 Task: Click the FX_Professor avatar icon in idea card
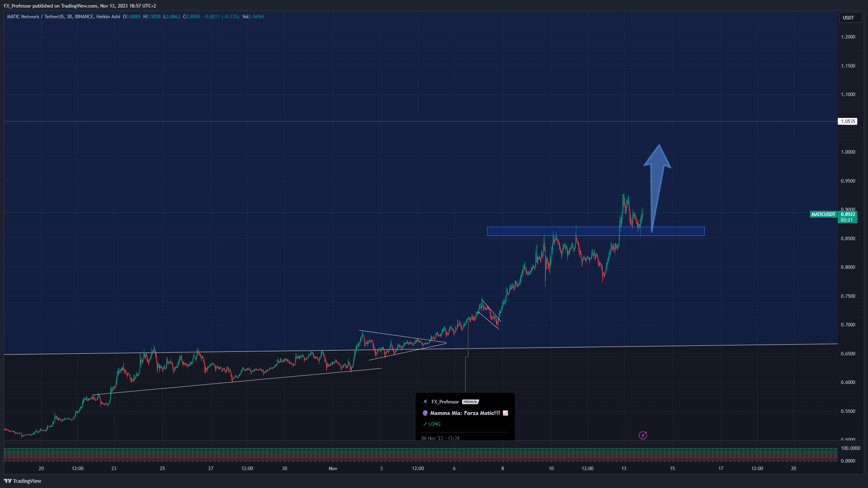point(425,401)
